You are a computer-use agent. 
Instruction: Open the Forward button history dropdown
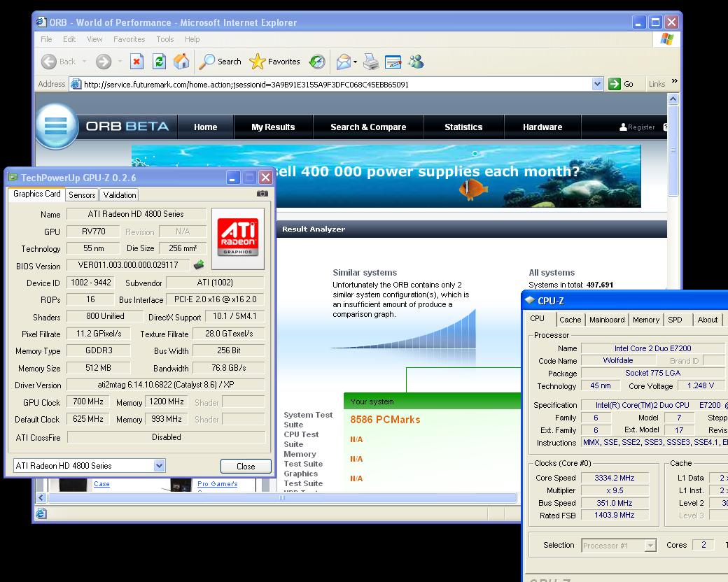[x=120, y=62]
